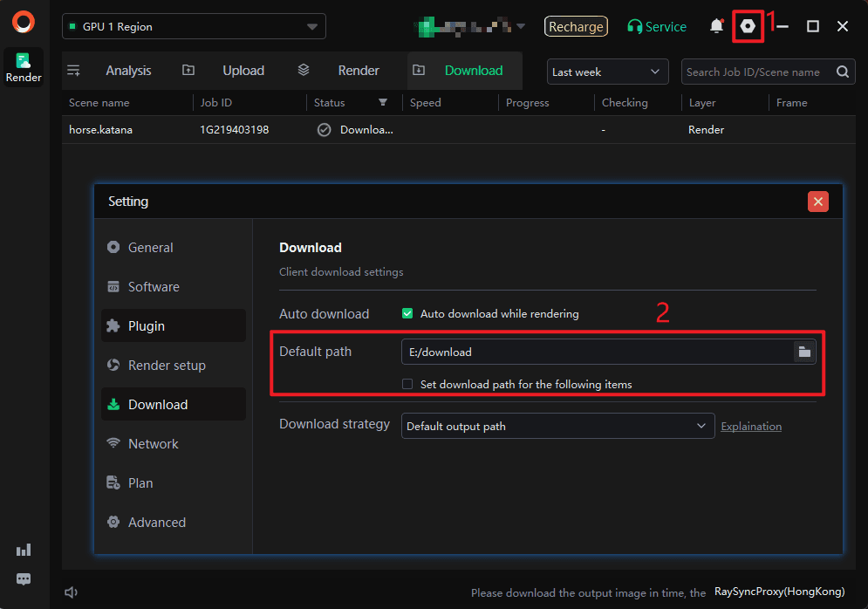Open the Download strategy dropdown
This screenshot has height=609, width=868.
pyautogui.click(x=557, y=426)
